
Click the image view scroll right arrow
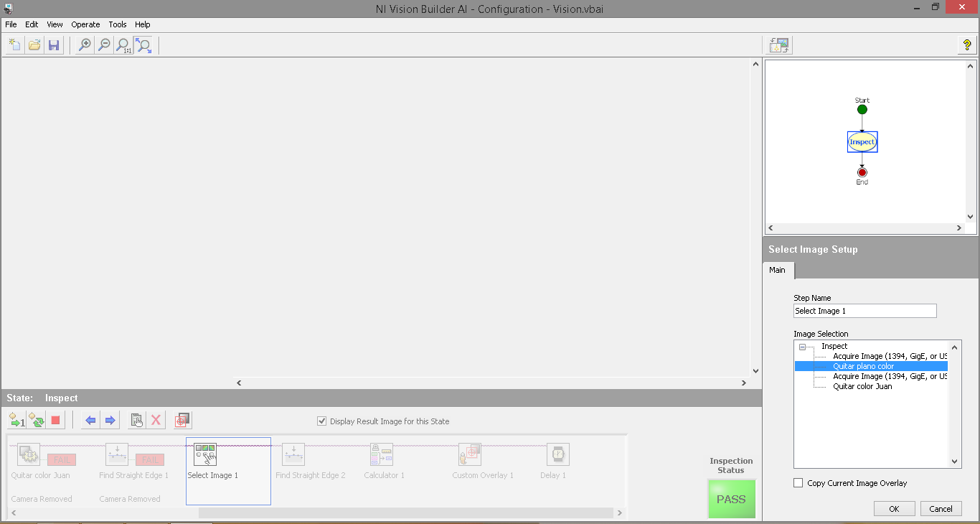click(x=744, y=383)
